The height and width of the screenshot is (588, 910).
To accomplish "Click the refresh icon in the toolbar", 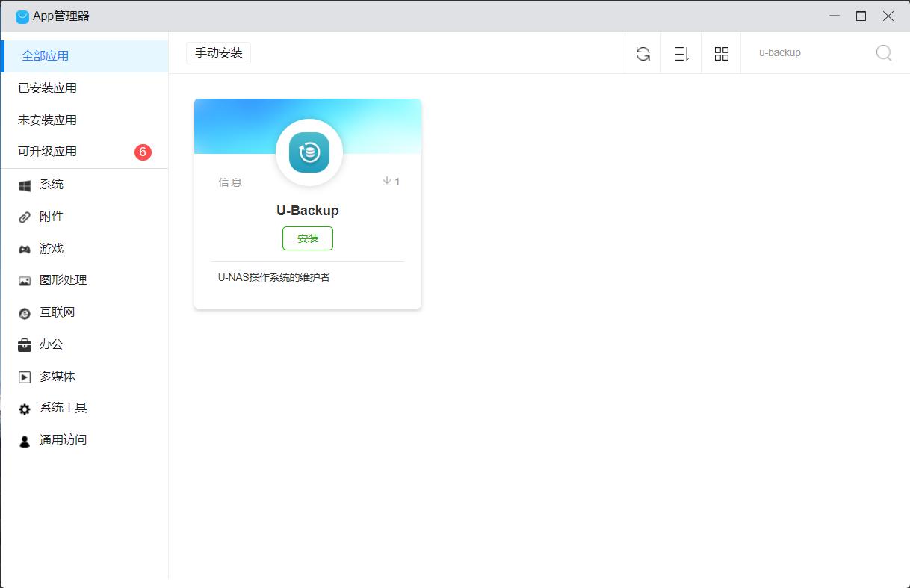I will [643, 53].
